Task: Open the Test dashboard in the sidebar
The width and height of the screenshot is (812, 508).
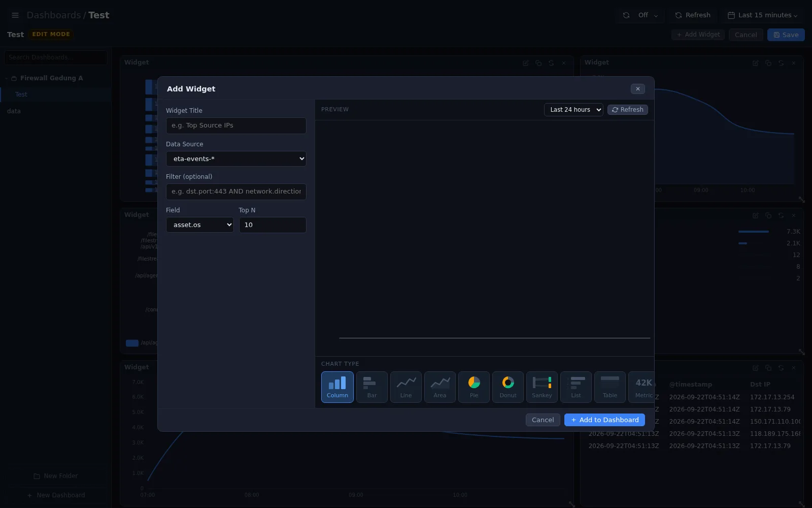Action: [x=56, y=94]
